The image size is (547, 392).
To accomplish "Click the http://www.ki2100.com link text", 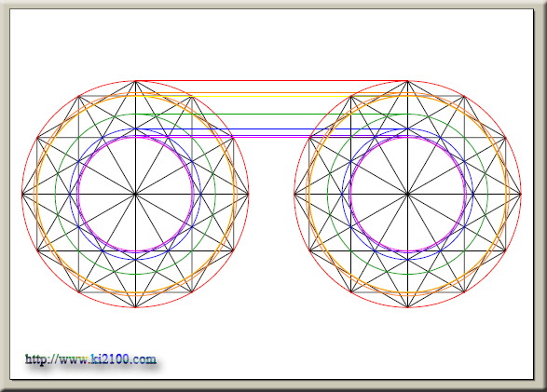I will click(x=90, y=359).
